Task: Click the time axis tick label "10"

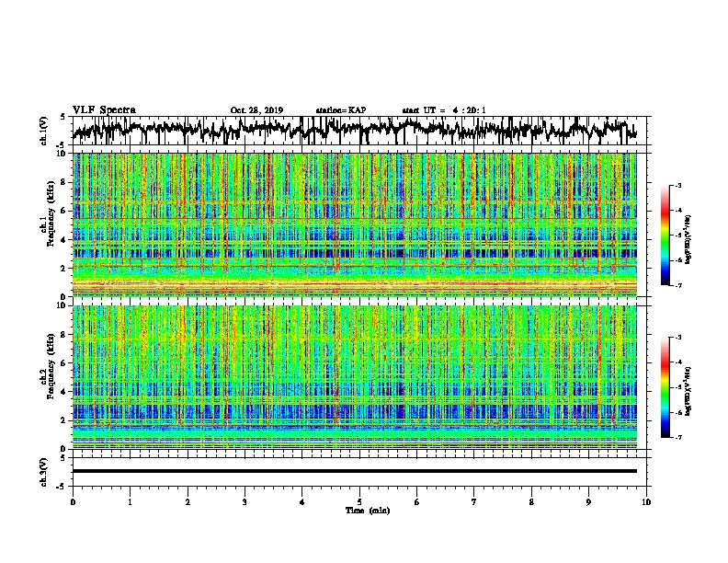Action: [x=646, y=502]
